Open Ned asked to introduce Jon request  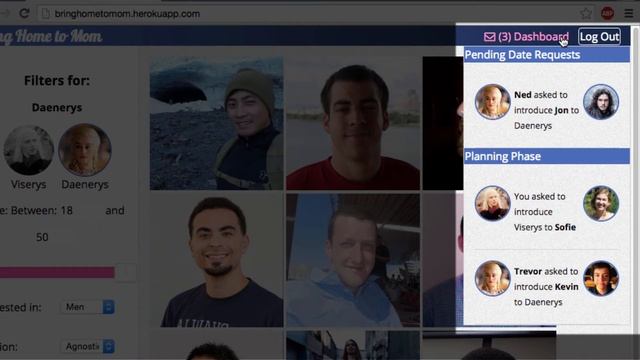point(547,110)
